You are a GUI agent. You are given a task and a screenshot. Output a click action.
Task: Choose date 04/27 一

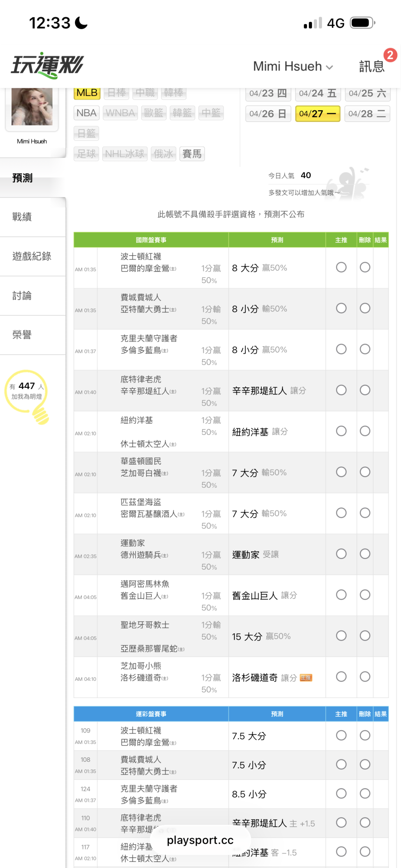click(317, 114)
